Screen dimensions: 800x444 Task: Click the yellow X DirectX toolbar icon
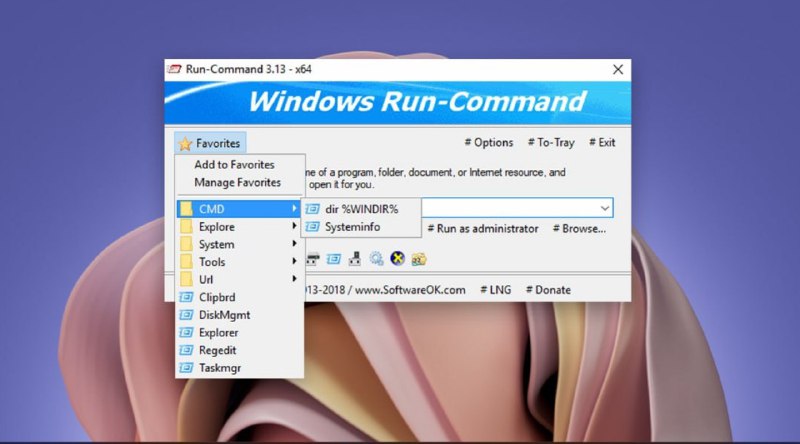[x=397, y=259]
